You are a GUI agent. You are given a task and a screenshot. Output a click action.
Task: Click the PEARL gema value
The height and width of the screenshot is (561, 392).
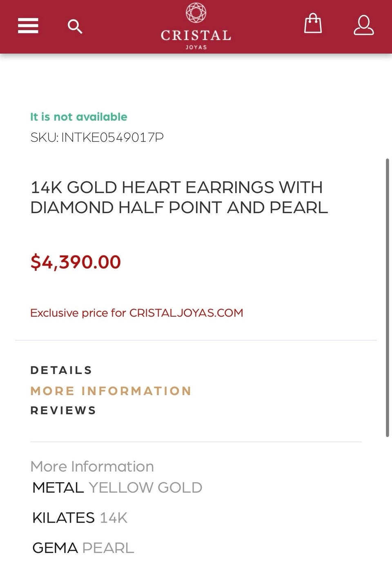[108, 548]
